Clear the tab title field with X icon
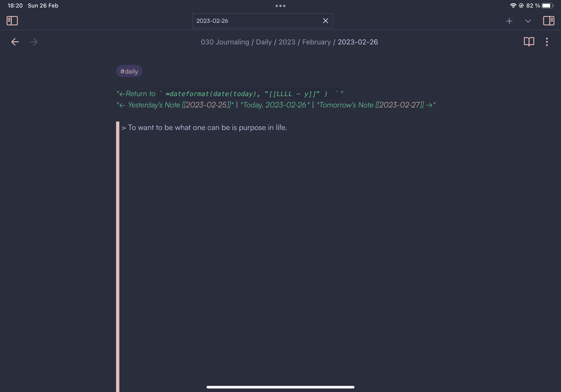 click(x=325, y=20)
